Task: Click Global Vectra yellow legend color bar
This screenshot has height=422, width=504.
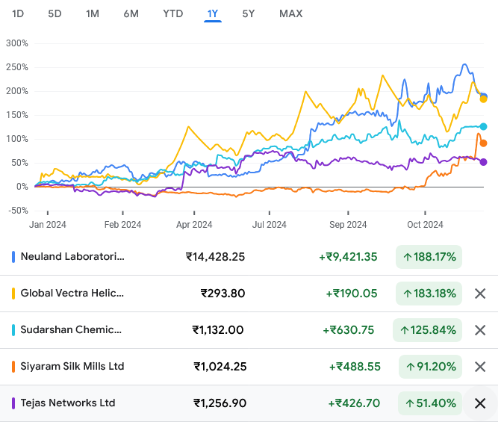Action: coord(13,294)
